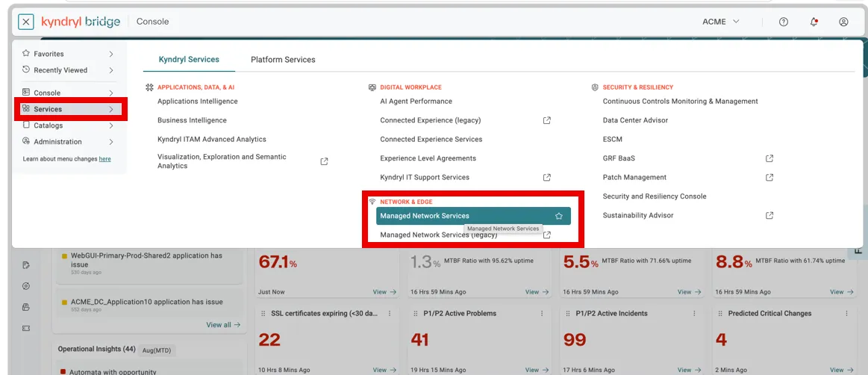Click external link icon for Patch Management
Viewport: 868px width, 375px height.
[769, 177]
